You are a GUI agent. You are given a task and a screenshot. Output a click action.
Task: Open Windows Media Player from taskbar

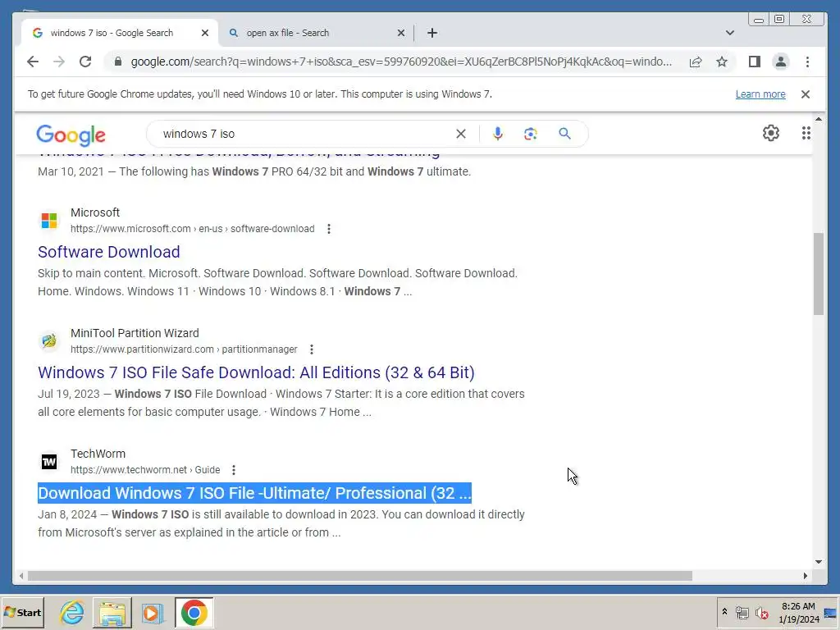pos(153,612)
